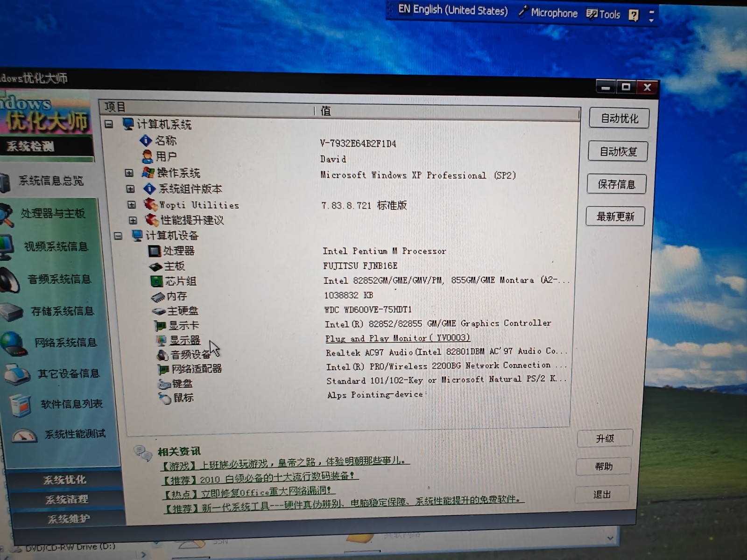Screen dimensions: 747x560
Task: Click the 计算机系统 computer icon in tree
Action: 128,124
